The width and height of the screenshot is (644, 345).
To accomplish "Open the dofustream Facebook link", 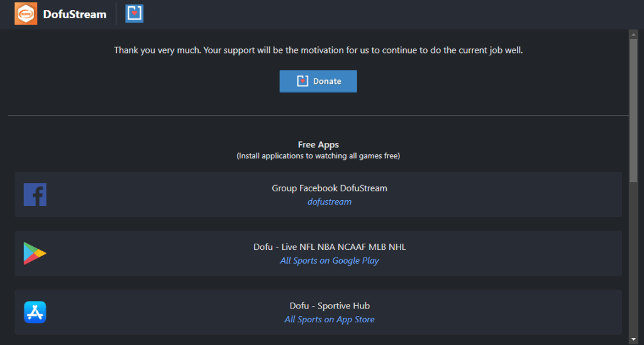I will [330, 202].
